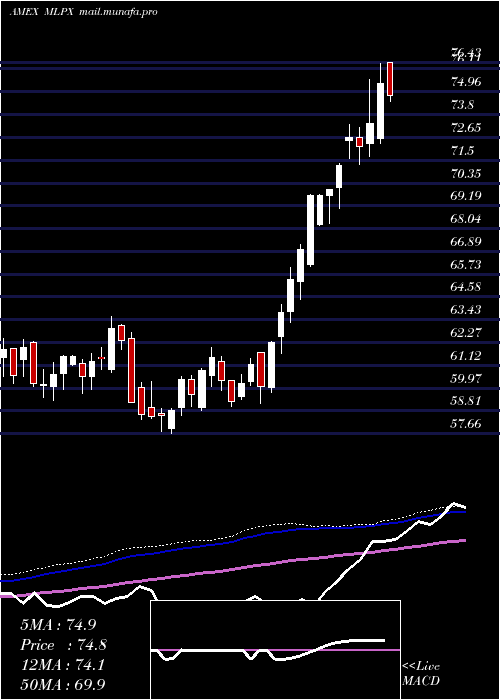Click the 71.5 price axis label
The width and height of the screenshot is (500, 700).
pos(462,151)
